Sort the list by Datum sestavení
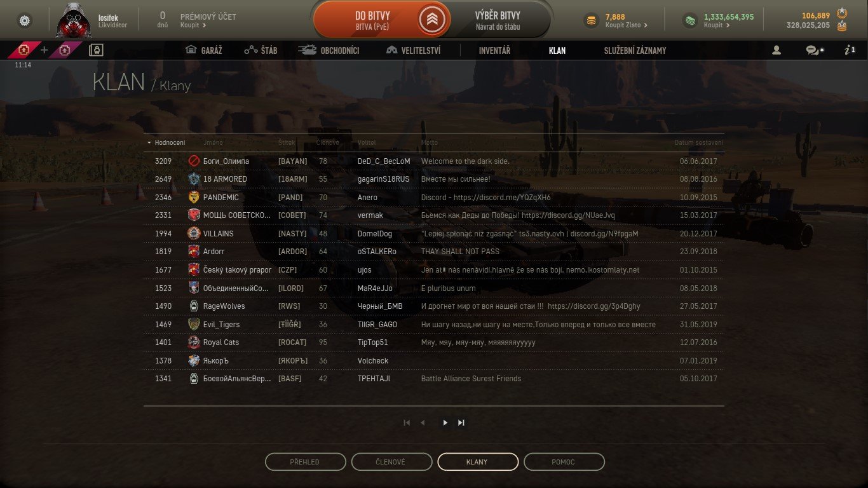 (698, 142)
